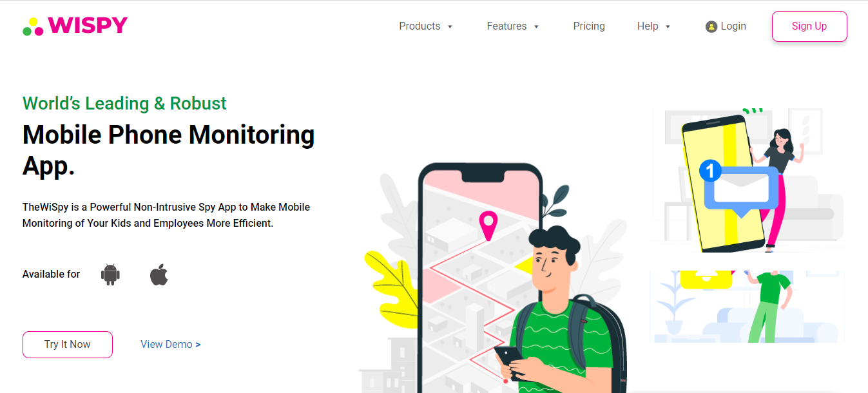The height and width of the screenshot is (393, 868).
Task: Select the Android platform icon
Action: pos(111,274)
